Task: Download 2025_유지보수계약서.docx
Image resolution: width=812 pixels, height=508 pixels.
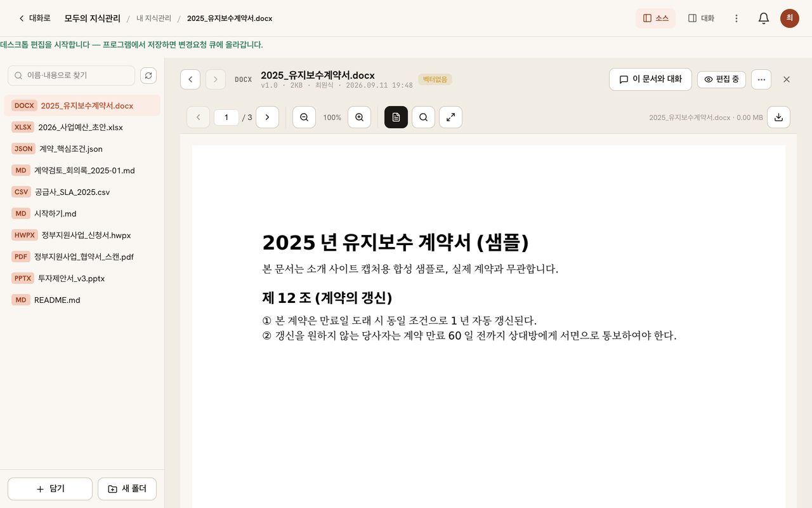Action: [x=778, y=117]
